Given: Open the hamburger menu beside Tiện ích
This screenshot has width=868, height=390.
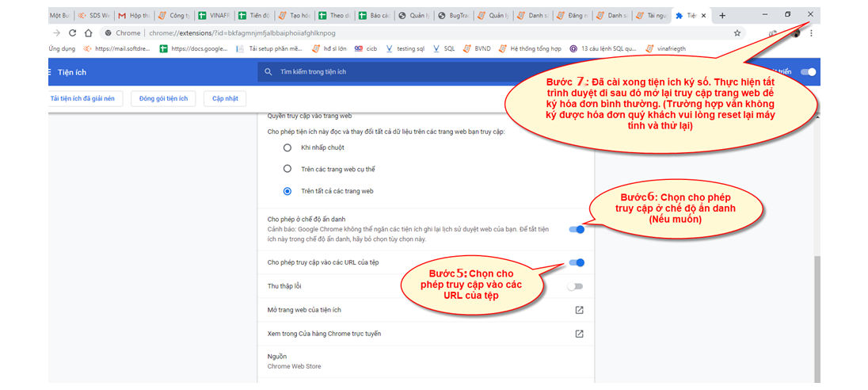Looking at the screenshot, I should point(49,72).
